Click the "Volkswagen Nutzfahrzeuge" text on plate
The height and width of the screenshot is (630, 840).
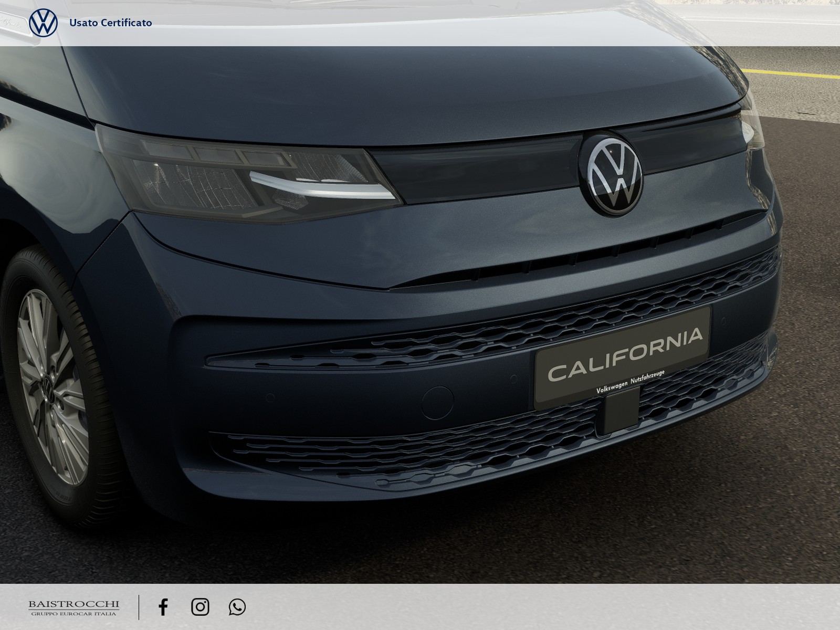pos(630,389)
